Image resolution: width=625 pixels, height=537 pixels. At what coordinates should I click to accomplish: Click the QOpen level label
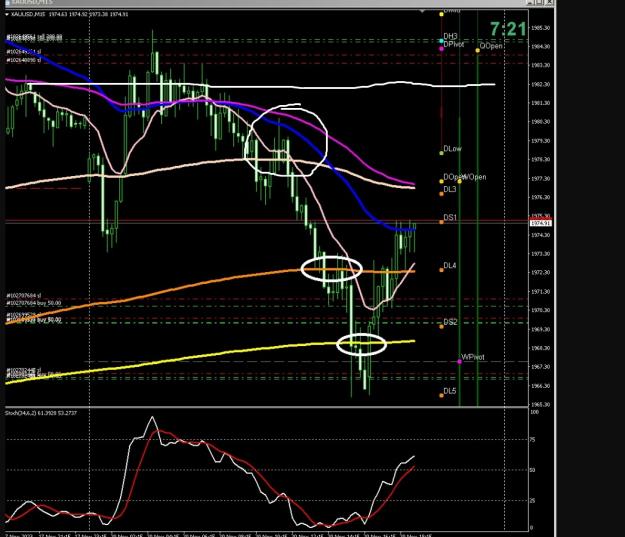(x=491, y=46)
